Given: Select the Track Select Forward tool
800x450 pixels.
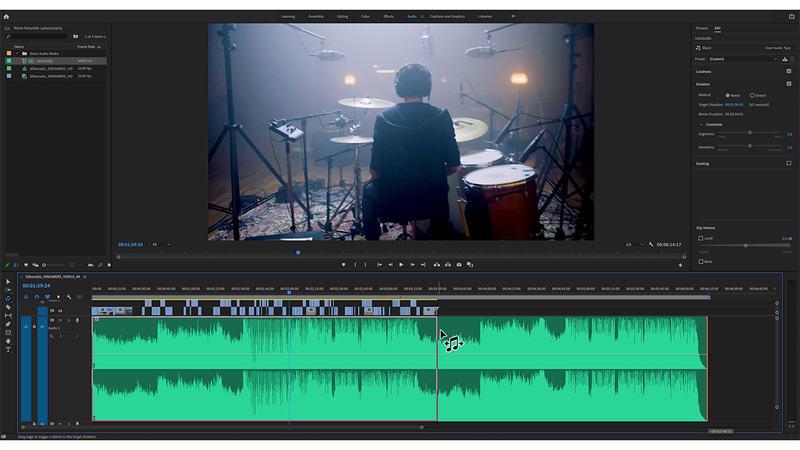Looking at the screenshot, I should pos(8,290).
